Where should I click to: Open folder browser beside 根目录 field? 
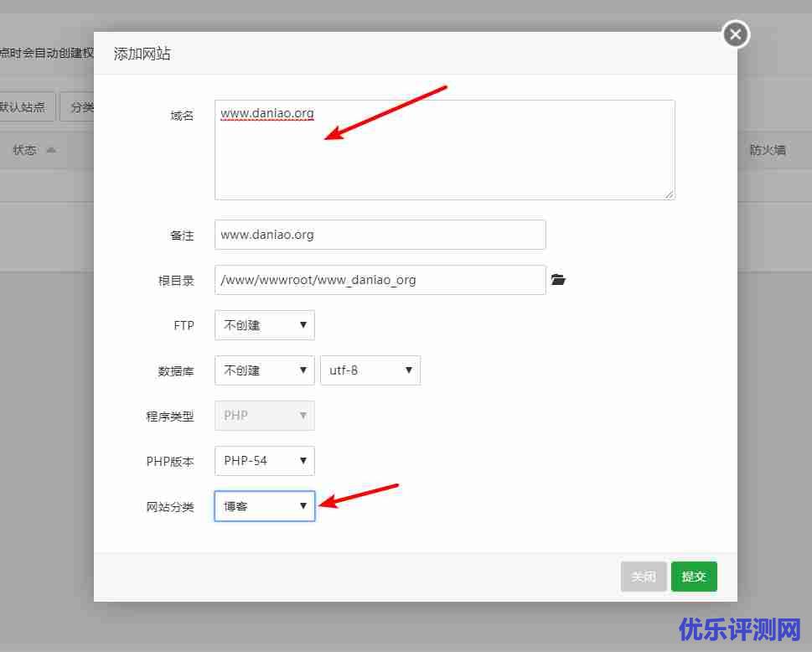[x=559, y=280]
